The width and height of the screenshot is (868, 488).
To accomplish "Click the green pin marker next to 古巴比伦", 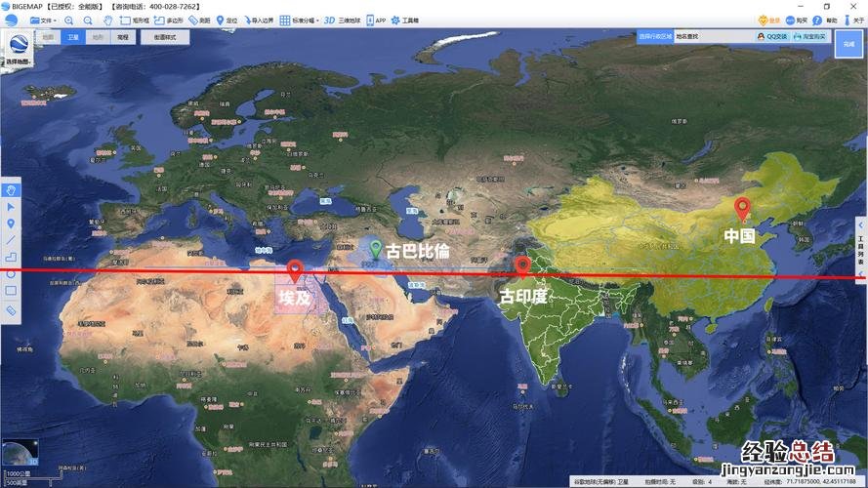I will [376, 249].
